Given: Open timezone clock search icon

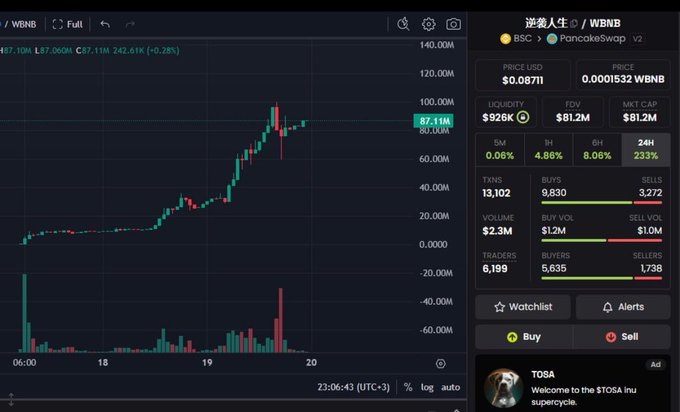Looking at the screenshot, I should [x=403, y=24].
